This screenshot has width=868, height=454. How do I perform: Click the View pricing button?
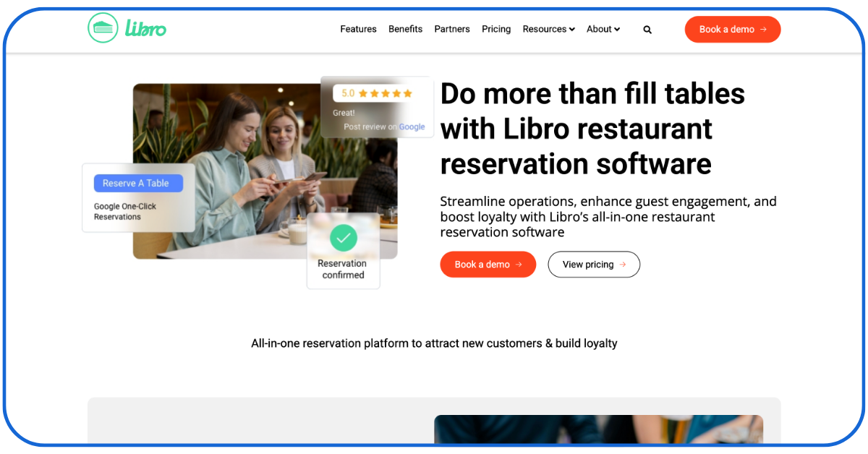click(x=593, y=265)
